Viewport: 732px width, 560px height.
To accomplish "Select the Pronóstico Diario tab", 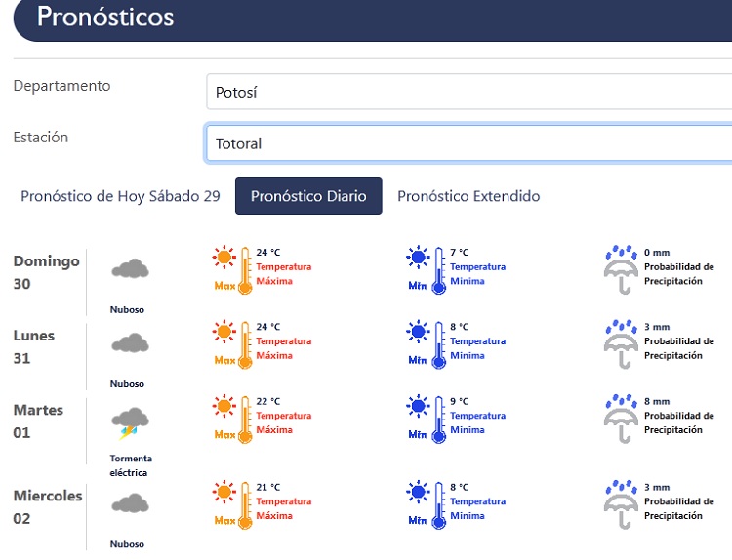I will [x=308, y=196].
